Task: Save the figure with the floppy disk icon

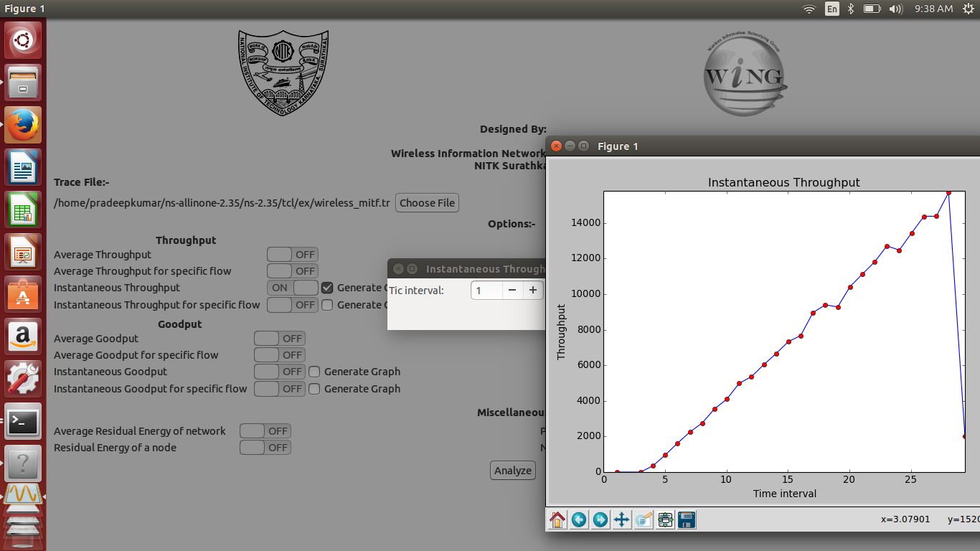Action: pyautogui.click(x=687, y=519)
